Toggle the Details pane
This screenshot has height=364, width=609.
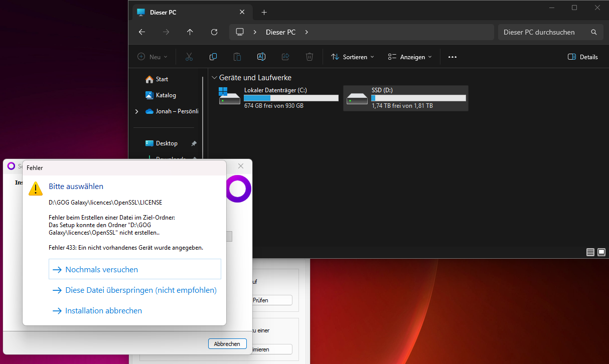coord(582,57)
